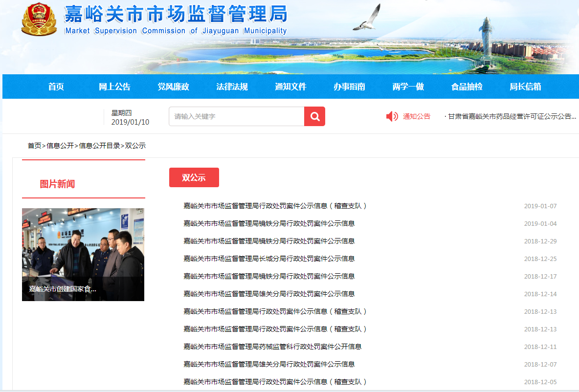
Task: Open the 药械监管科 penalty information link
Action: tap(272, 347)
